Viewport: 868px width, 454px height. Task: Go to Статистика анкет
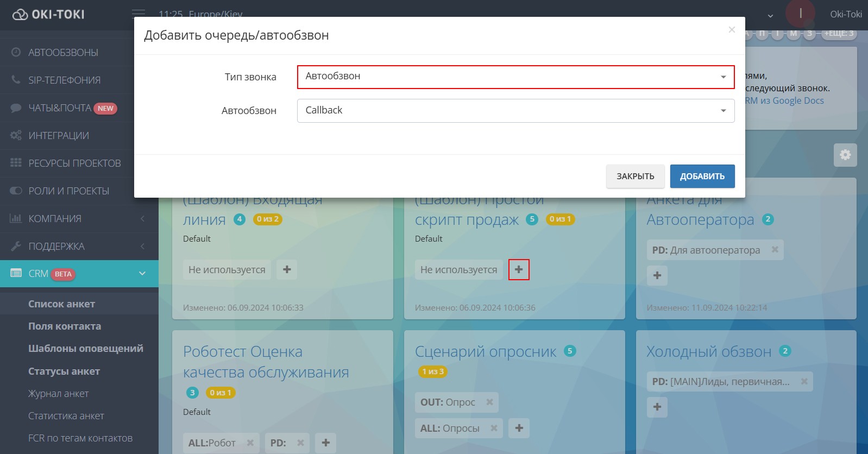[66, 416]
